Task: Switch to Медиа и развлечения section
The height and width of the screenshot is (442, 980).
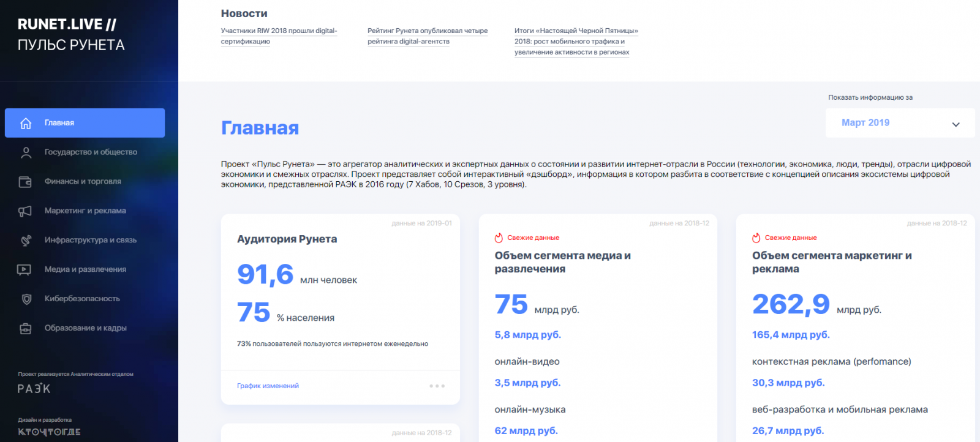Action: [85, 270]
